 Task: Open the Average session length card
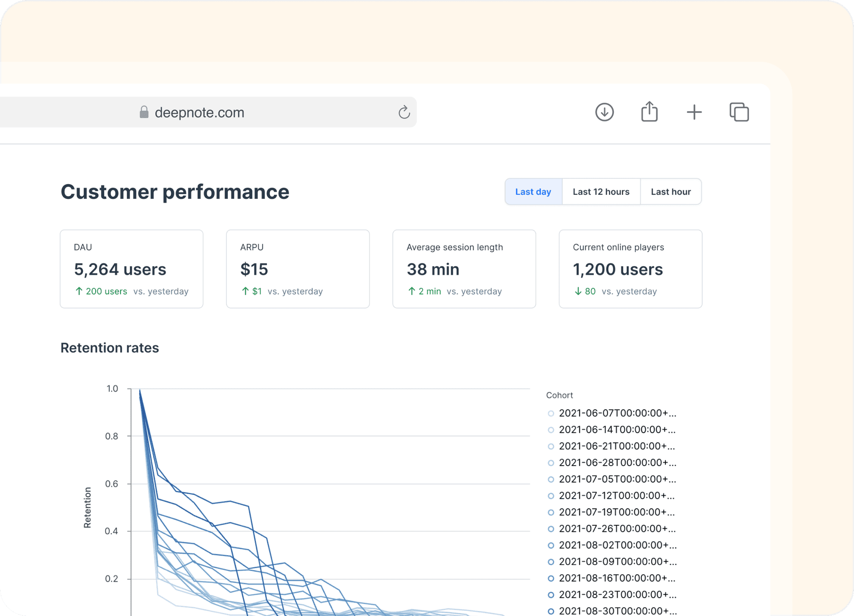464,269
